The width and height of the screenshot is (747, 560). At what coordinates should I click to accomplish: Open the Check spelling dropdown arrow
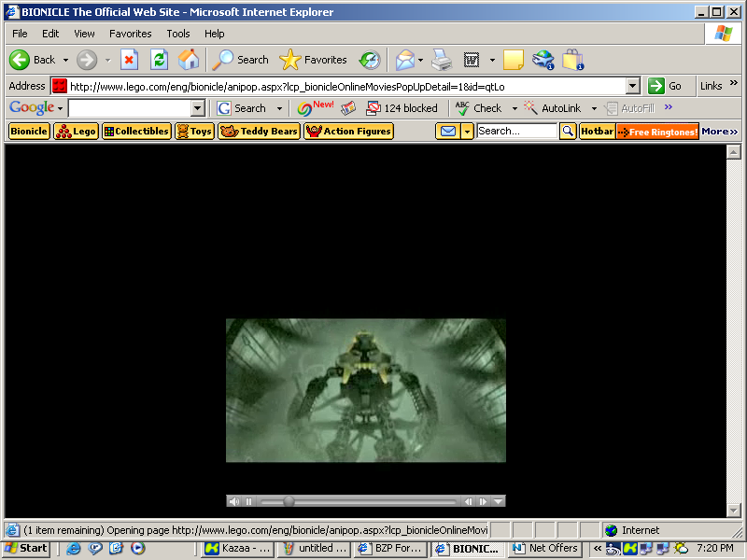[x=513, y=107]
